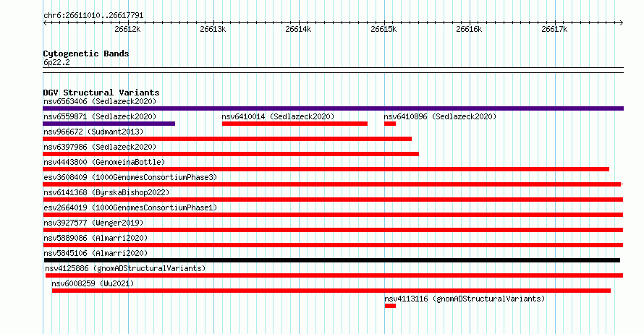Open variant label nsv6410014 (Sedlazeck2020)
The height and width of the screenshot is (334, 644).
pyautogui.click(x=278, y=116)
